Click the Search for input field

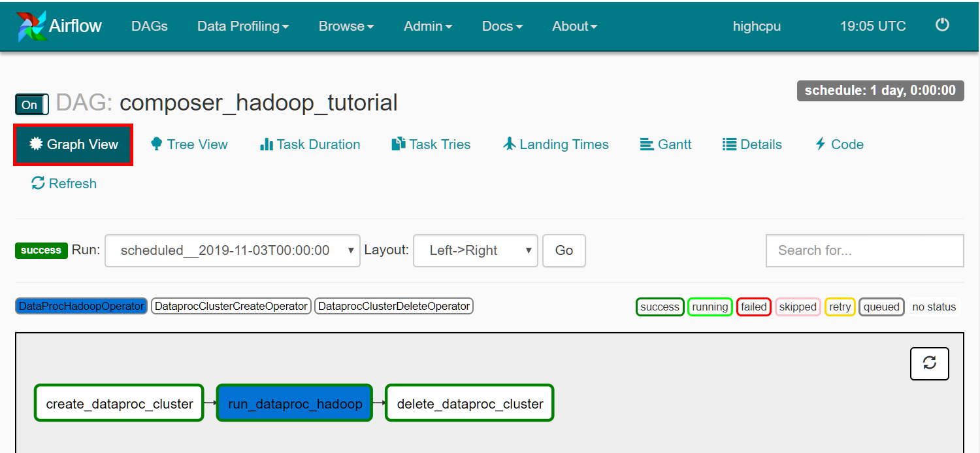[865, 250]
